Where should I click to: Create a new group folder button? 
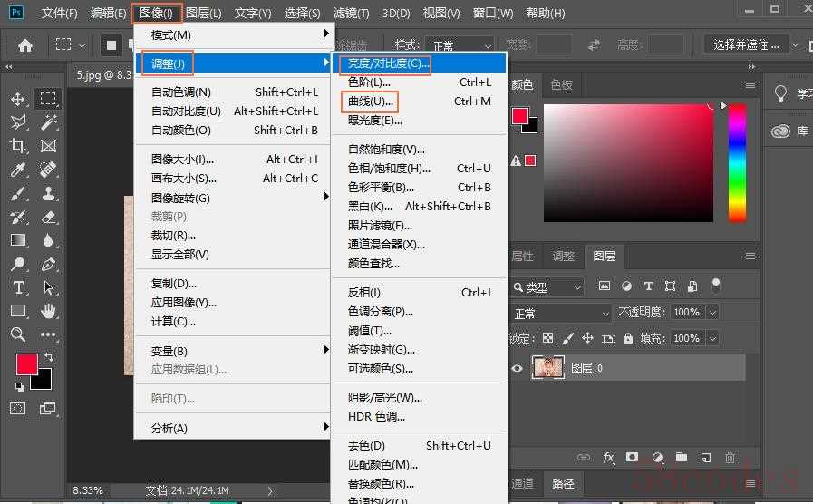tap(682, 457)
